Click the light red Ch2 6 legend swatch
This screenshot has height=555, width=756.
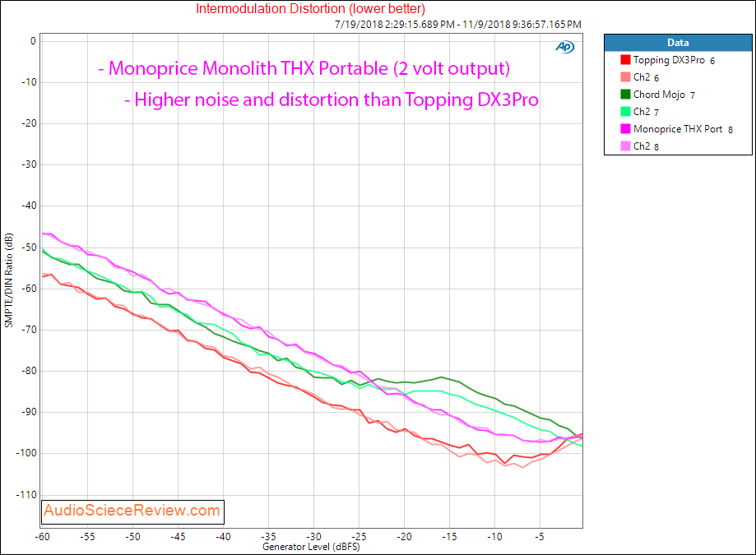[625, 77]
